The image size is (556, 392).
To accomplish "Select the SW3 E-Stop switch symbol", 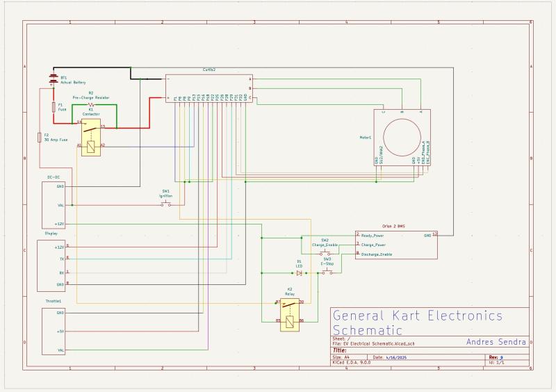I will pos(326,273).
